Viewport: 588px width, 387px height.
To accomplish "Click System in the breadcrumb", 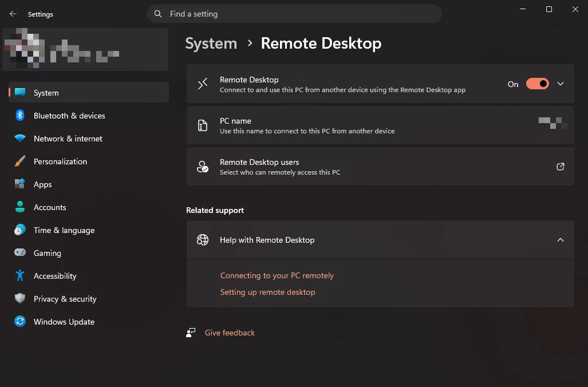I will (211, 43).
